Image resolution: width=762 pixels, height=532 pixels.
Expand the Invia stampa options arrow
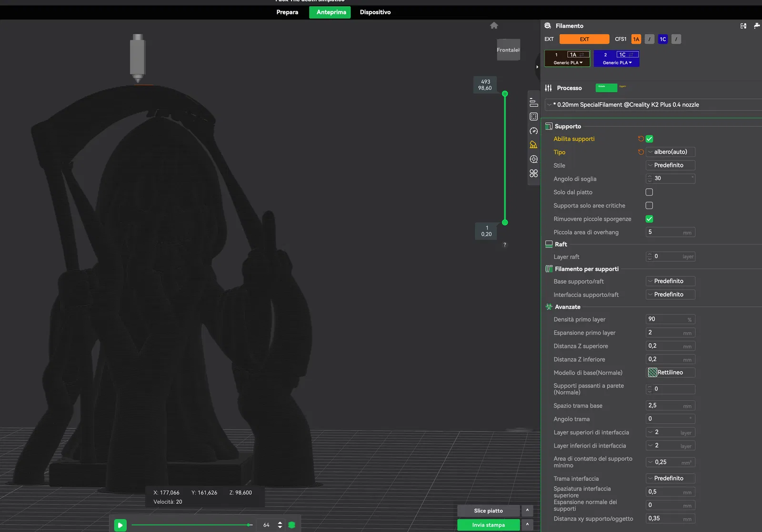tap(527, 525)
